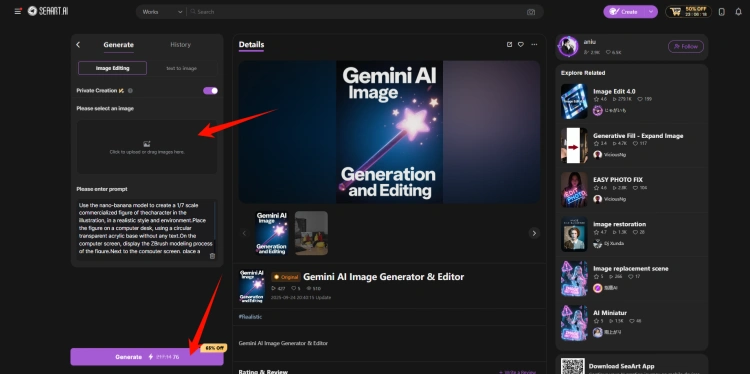750x374 pixels.
Task: Open the AI Miniatur item
Action: 610,313
